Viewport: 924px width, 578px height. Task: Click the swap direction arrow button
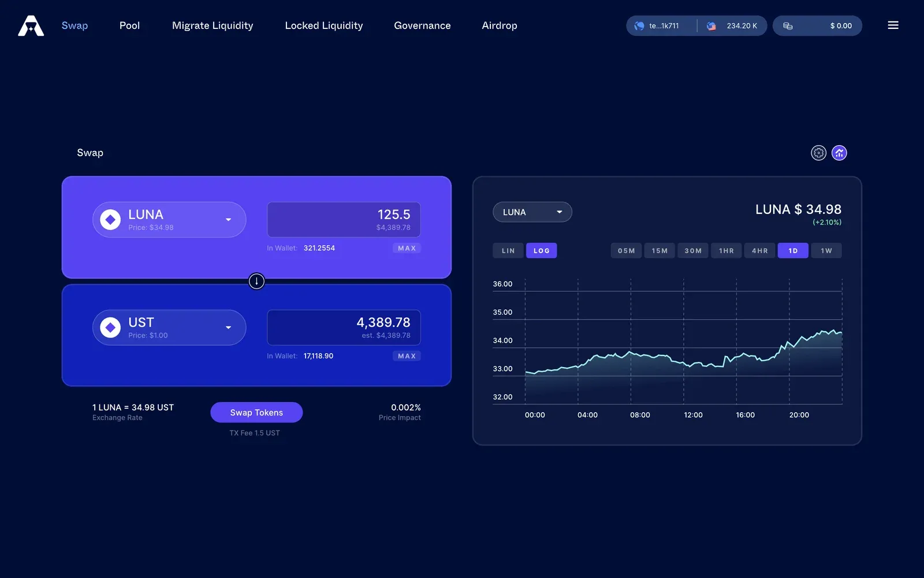(x=256, y=281)
